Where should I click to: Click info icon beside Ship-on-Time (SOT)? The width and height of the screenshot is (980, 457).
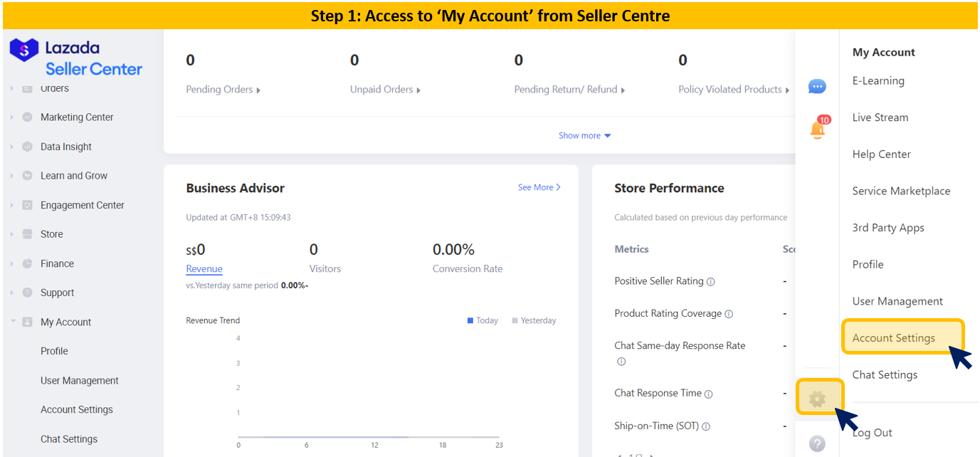(x=706, y=427)
